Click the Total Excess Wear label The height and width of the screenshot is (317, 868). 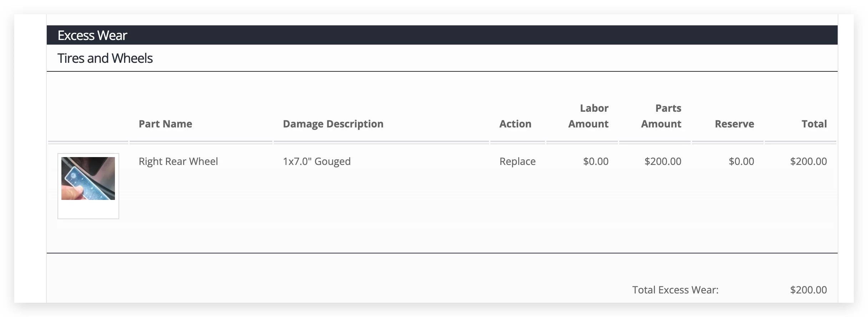tap(675, 290)
